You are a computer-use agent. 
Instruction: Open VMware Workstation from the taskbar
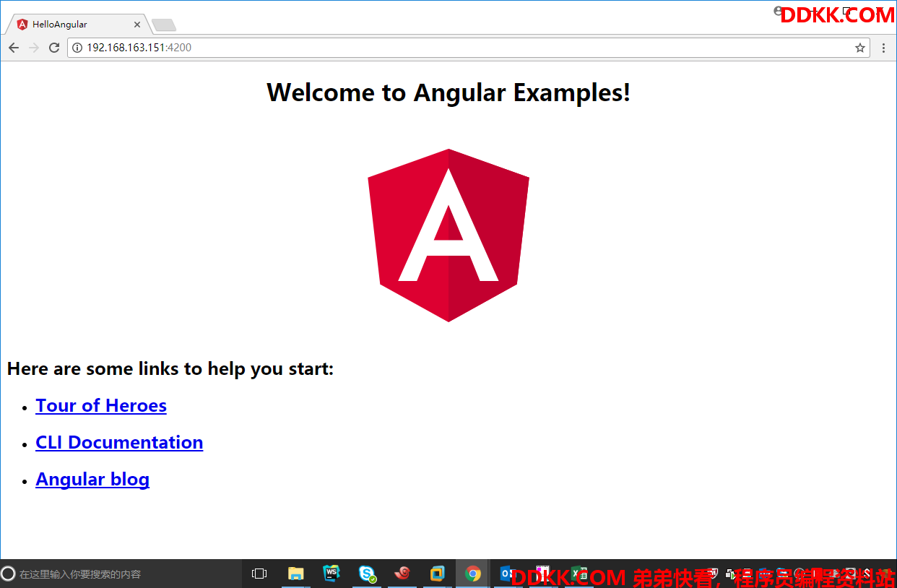click(438, 574)
